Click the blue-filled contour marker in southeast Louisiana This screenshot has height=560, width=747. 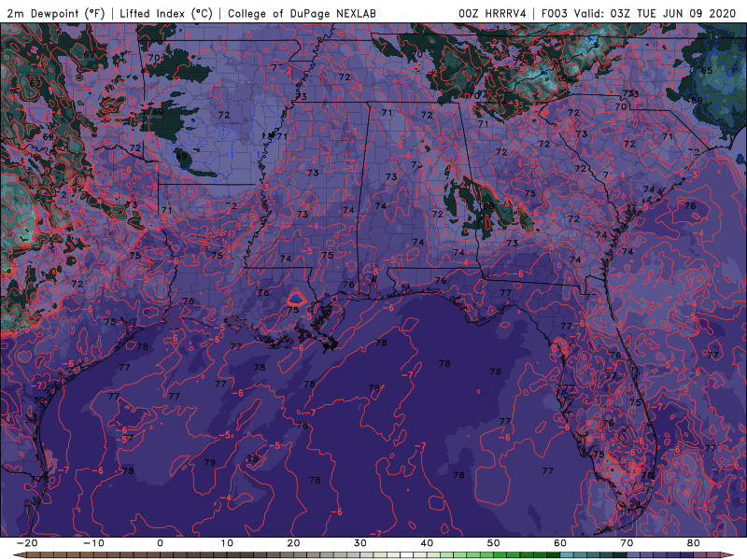(296, 299)
